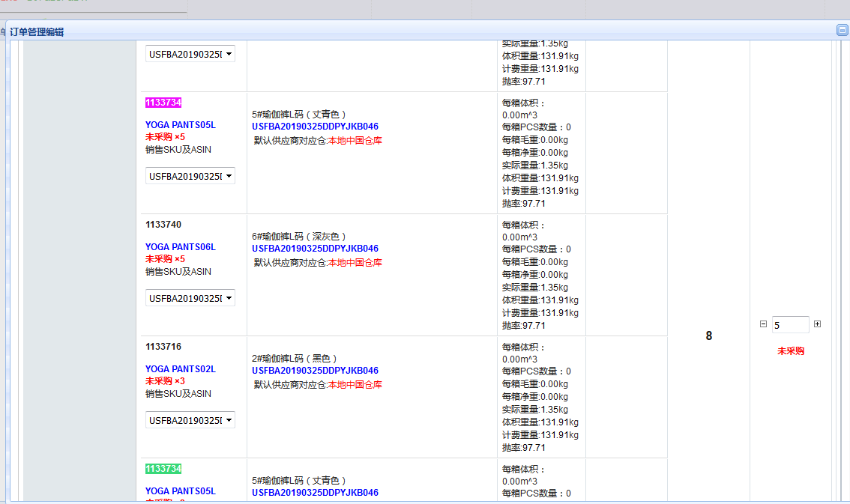Open the YOGA PANTS05L link under magenta 1133734
Viewport: 850px width, 504px height.
(x=181, y=125)
